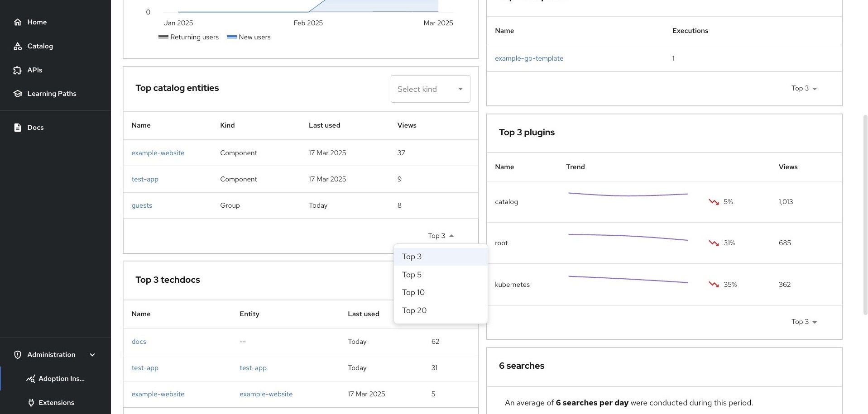Choose Top 5 from the open menu

[412, 275]
